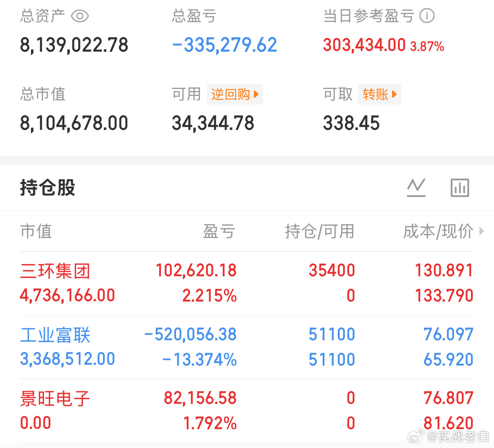Sort by 成本/现价 column header
This screenshot has width=494, height=448.
(x=438, y=231)
